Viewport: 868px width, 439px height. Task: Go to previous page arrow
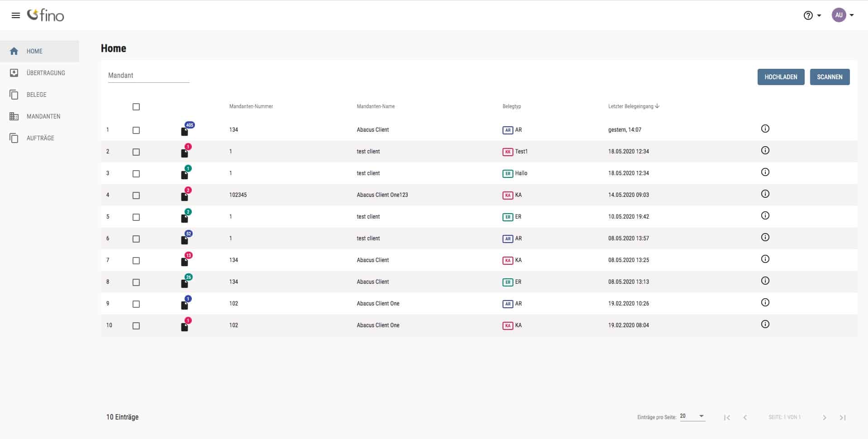pyautogui.click(x=745, y=417)
